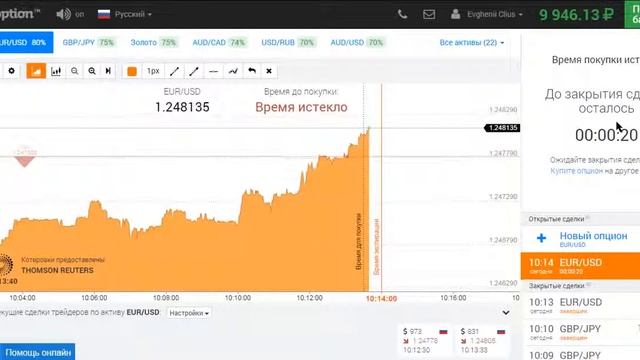Viewport: 640px width, 360px height.
Task: Click the Купите опцион link
Action: (576, 171)
